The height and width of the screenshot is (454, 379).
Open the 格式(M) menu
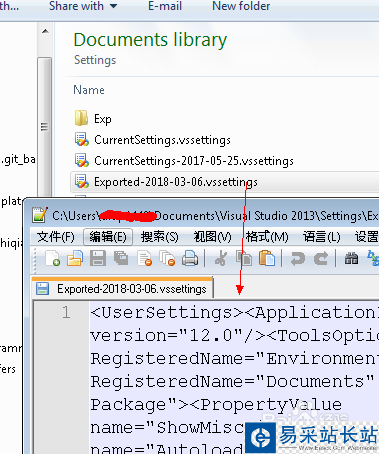[267, 237]
